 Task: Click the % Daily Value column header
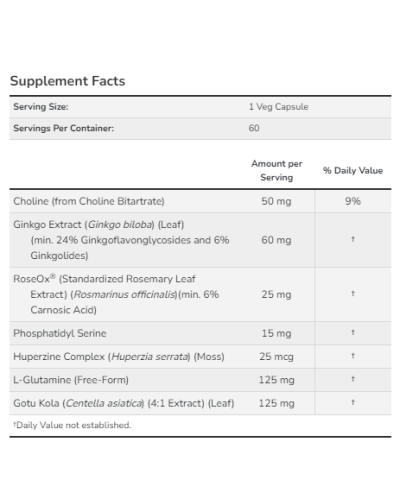(353, 170)
